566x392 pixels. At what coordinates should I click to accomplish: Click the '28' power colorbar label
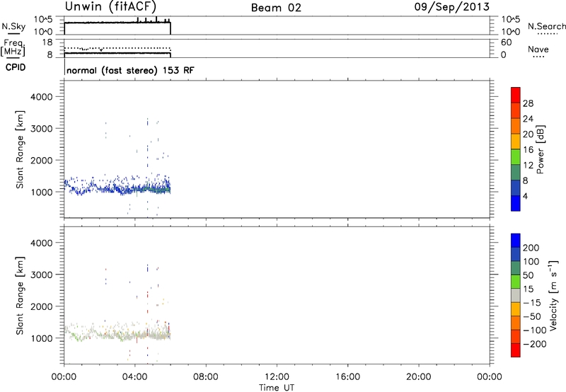click(x=528, y=103)
